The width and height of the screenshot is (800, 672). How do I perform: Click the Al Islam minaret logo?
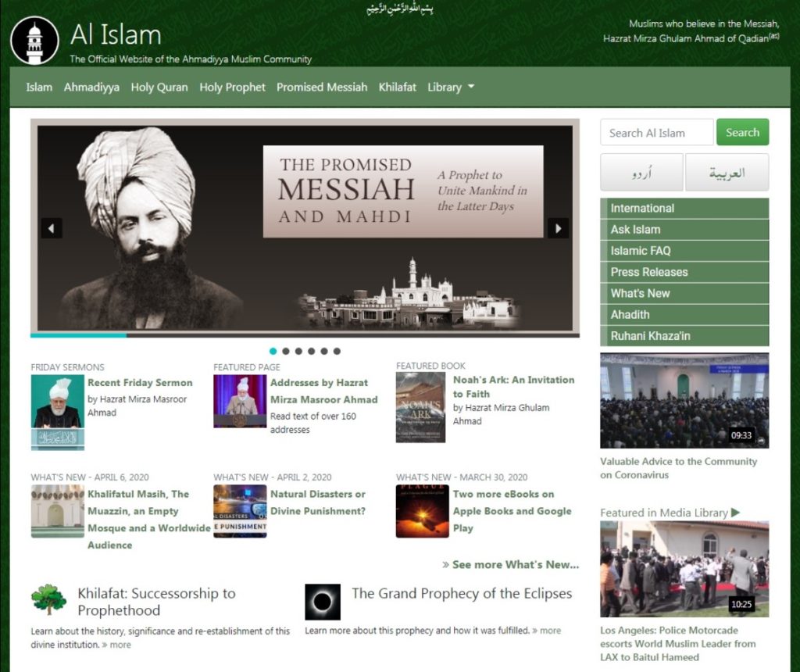tap(34, 41)
